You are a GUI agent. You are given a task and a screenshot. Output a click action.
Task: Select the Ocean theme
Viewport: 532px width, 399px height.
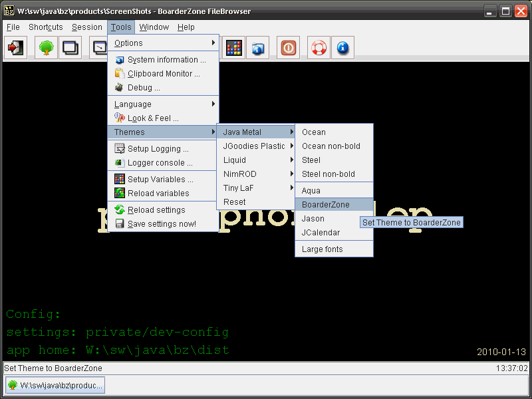click(x=334, y=132)
